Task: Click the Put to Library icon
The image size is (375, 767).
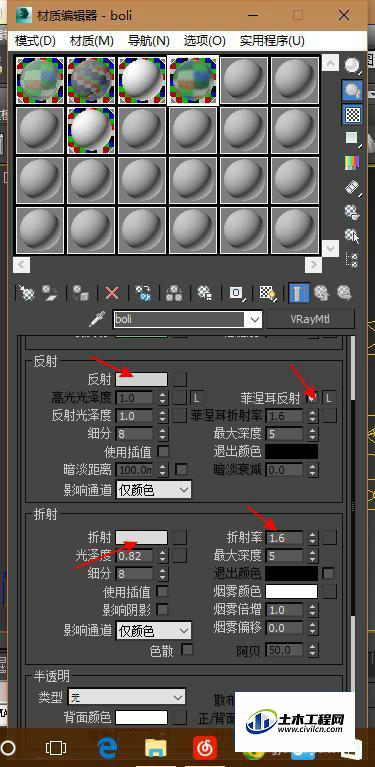Action: pos(204,293)
